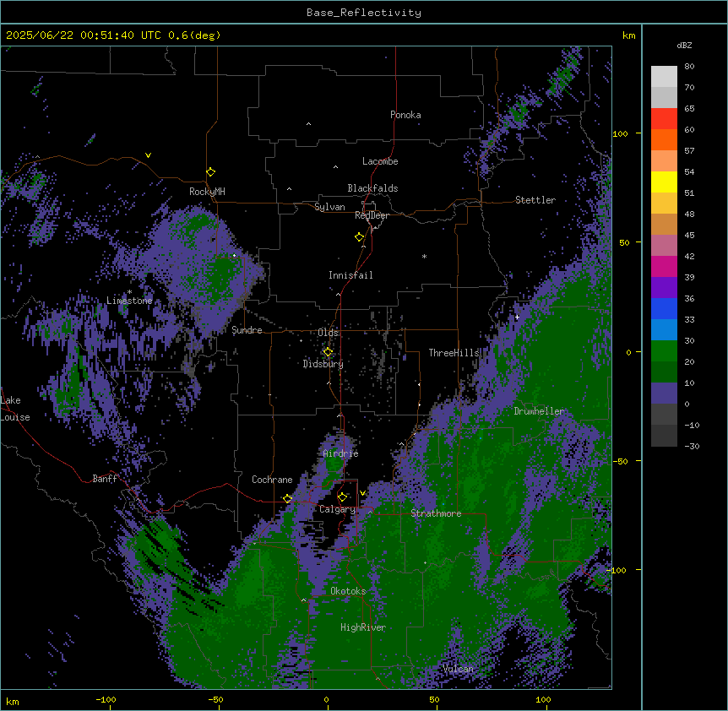Click the RockyMH label on map
This screenshot has height=711, width=728.
(207, 192)
